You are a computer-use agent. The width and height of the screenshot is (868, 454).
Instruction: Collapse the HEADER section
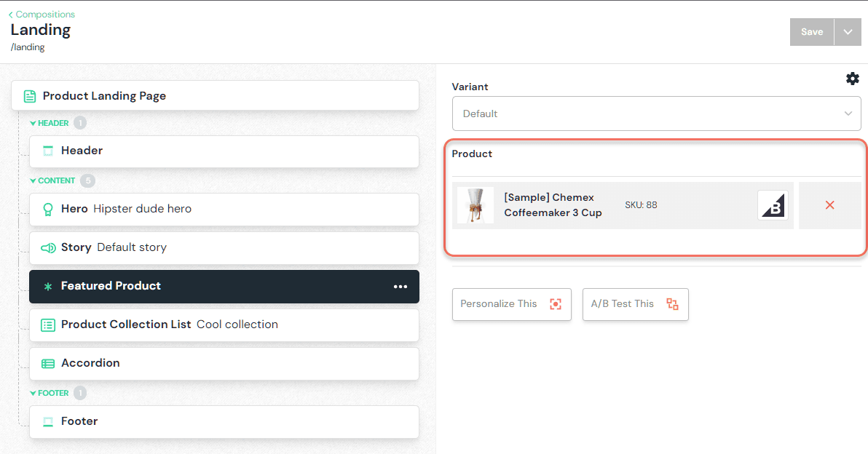pos(32,123)
